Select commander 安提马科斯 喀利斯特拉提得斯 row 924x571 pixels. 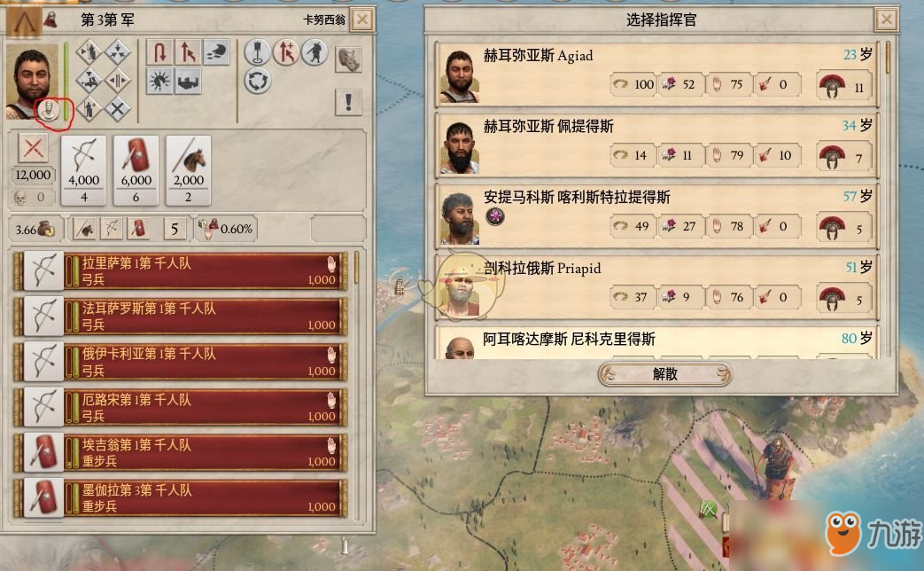click(x=656, y=215)
